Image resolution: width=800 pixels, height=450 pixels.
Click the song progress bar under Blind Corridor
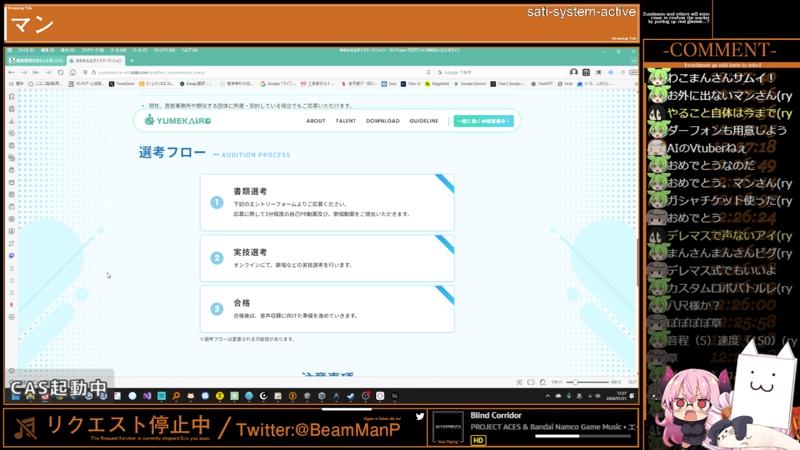click(x=583, y=436)
